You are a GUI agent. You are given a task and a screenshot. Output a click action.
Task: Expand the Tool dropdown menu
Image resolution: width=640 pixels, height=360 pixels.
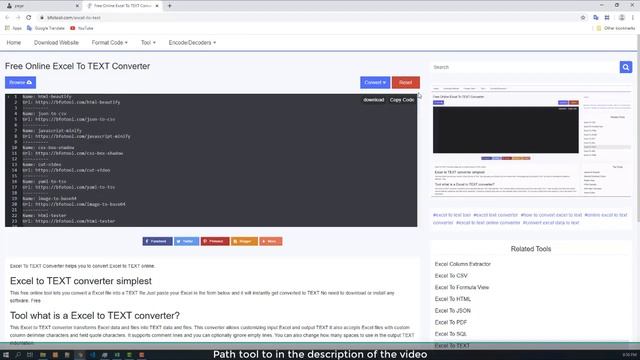[x=148, y=42]
